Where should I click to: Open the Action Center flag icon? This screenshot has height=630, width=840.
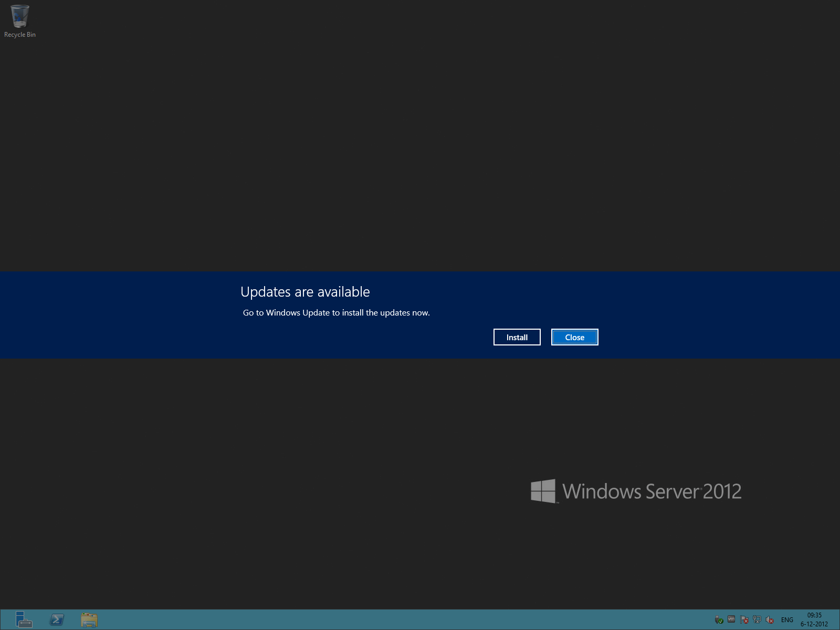tap(744, 620)
